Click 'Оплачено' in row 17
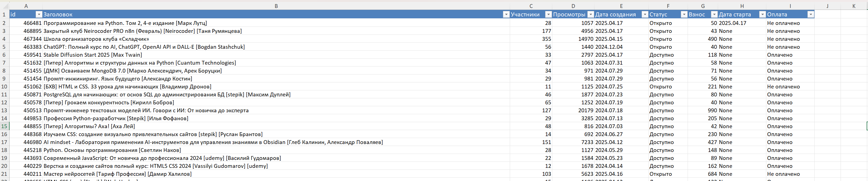868x181 pixels. tap(790, 142)
